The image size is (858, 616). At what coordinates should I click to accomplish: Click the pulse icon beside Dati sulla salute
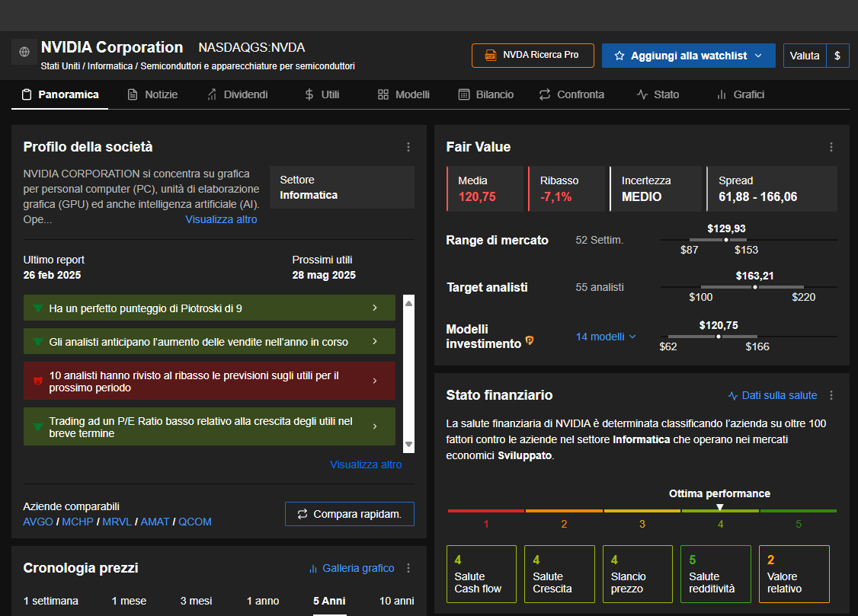tap(733, 396)
